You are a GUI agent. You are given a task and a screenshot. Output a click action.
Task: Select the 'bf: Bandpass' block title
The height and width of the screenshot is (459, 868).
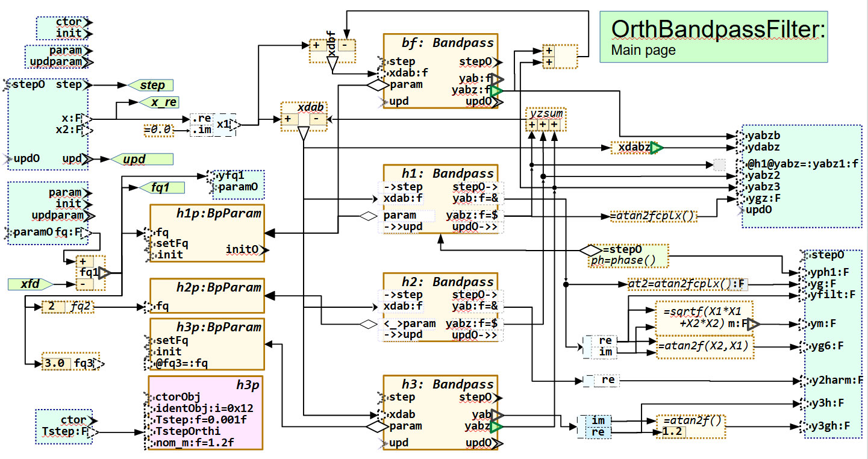[448, 43]
